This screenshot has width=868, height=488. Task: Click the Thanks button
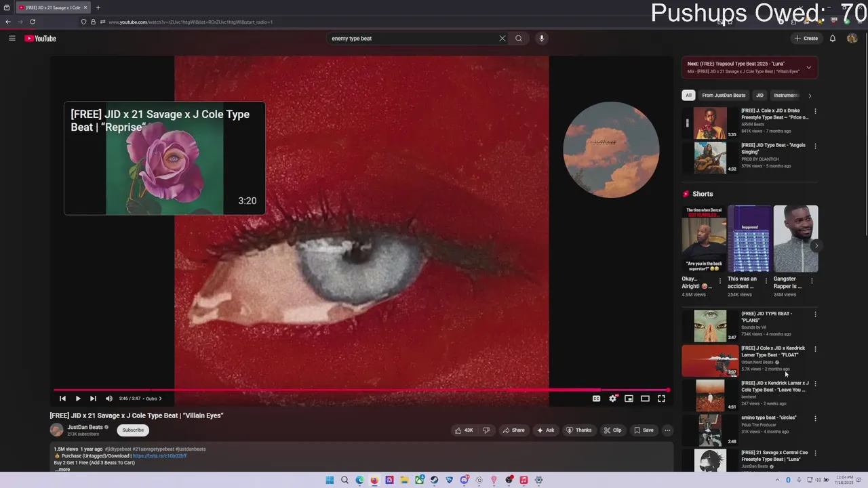[578, 430]
